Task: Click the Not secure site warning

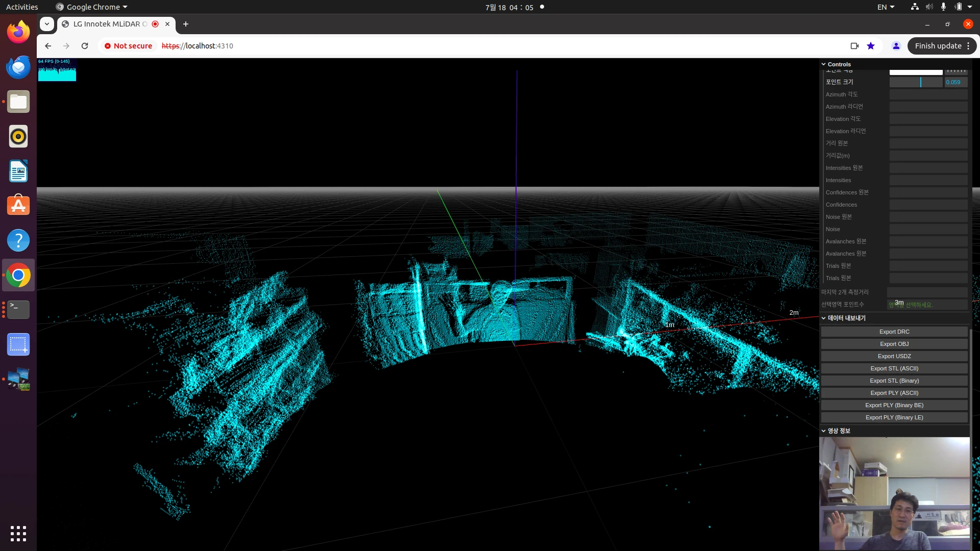Action: click(x=128, y=46)
